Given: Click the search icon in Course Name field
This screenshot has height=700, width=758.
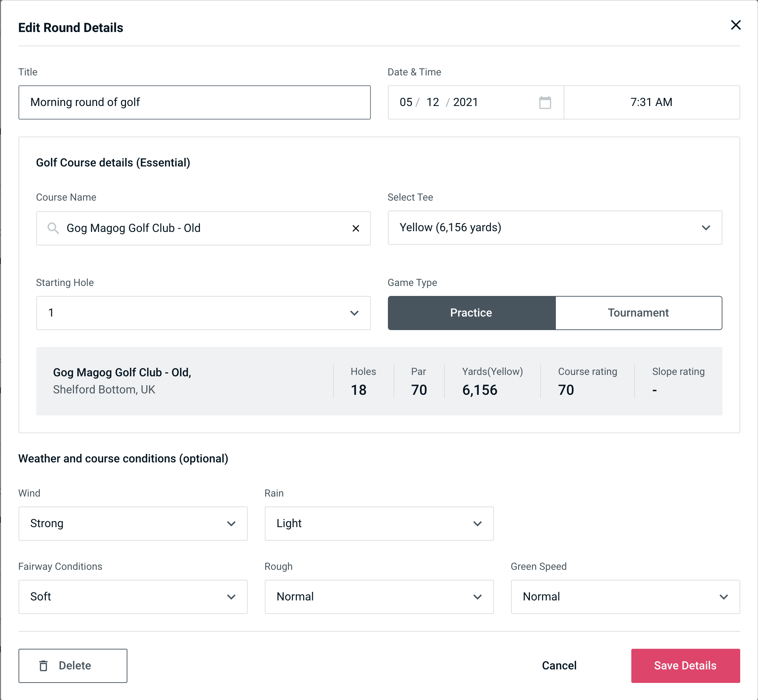Looking at the screenshot, I should click(53, 228).
